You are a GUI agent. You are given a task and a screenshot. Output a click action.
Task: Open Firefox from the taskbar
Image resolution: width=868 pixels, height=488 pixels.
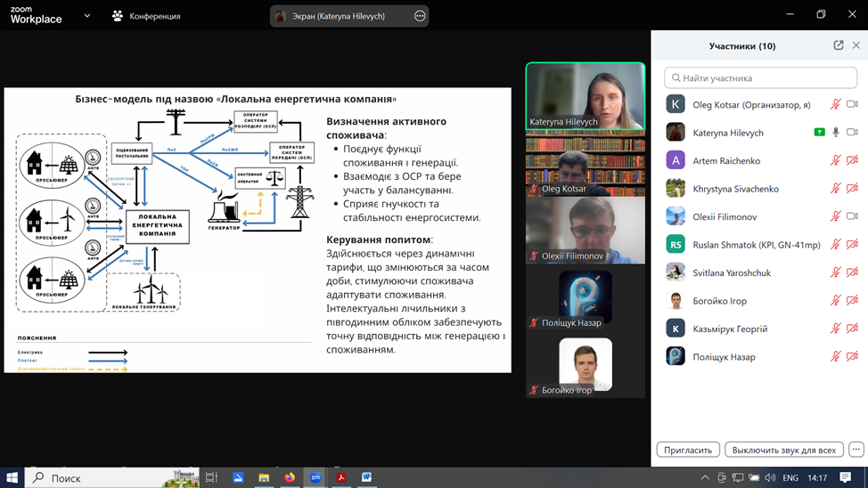tap(290, 477)
